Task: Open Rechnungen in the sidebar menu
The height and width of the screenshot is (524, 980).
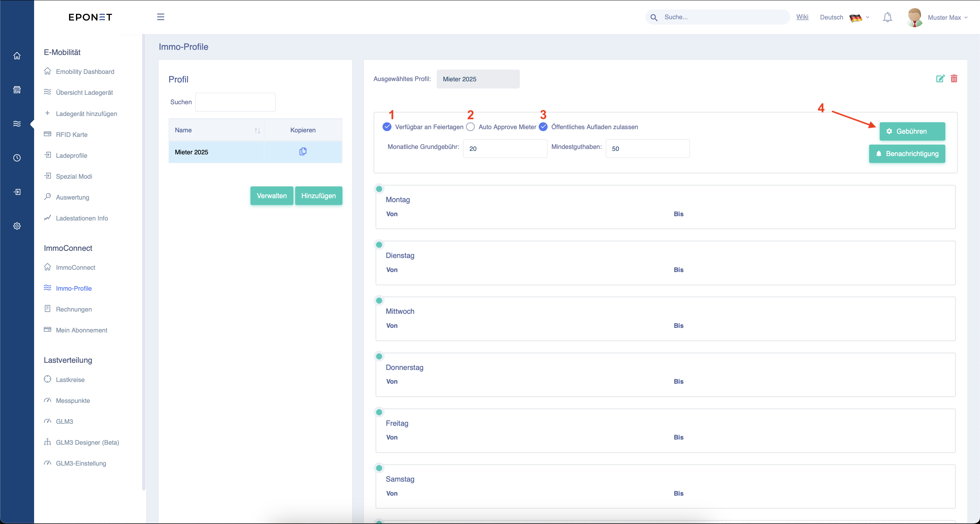Action: [x=74, y=309]
